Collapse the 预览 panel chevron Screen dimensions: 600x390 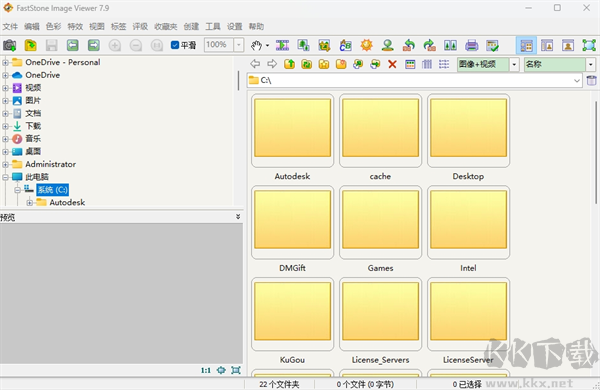point(238,217)
